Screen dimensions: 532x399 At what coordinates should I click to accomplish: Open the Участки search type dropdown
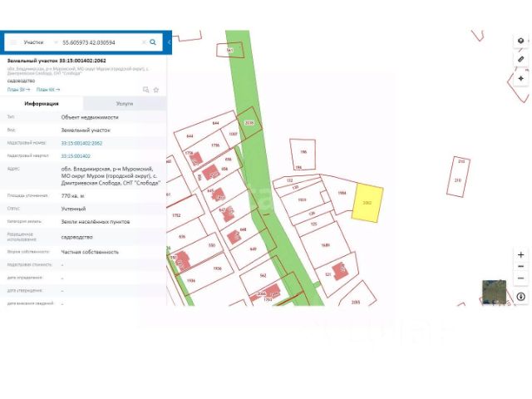pos(40,42)
